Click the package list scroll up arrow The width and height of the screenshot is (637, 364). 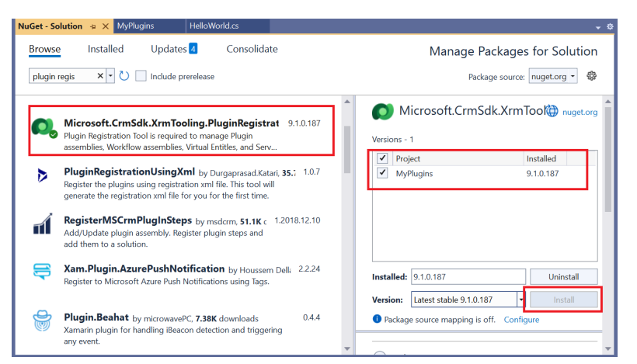click(347, 102)
